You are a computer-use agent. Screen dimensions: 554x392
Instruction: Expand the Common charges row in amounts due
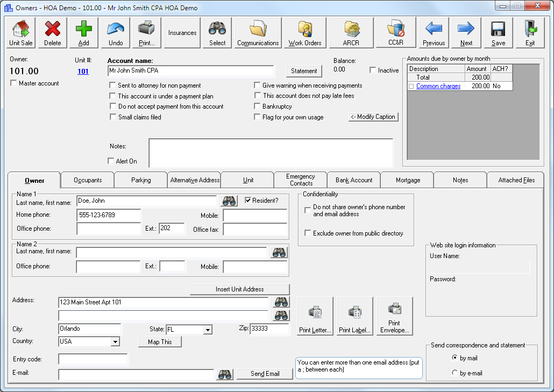[x=410, y=86]
